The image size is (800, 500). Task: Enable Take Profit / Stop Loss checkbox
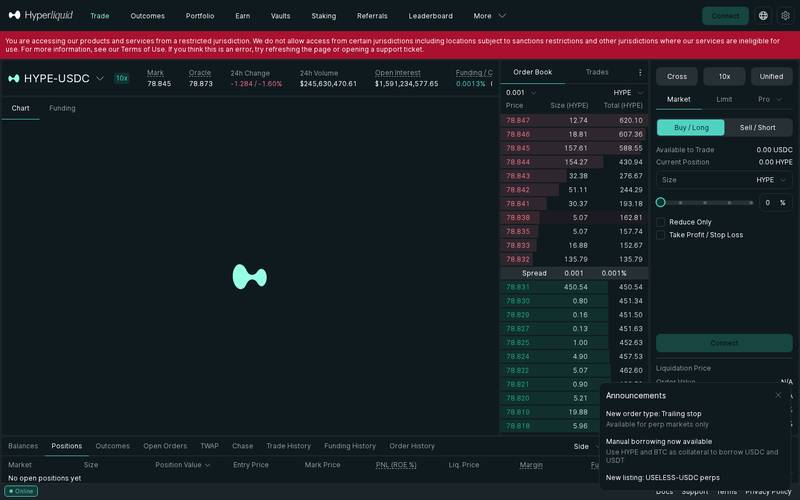[661, 235]
